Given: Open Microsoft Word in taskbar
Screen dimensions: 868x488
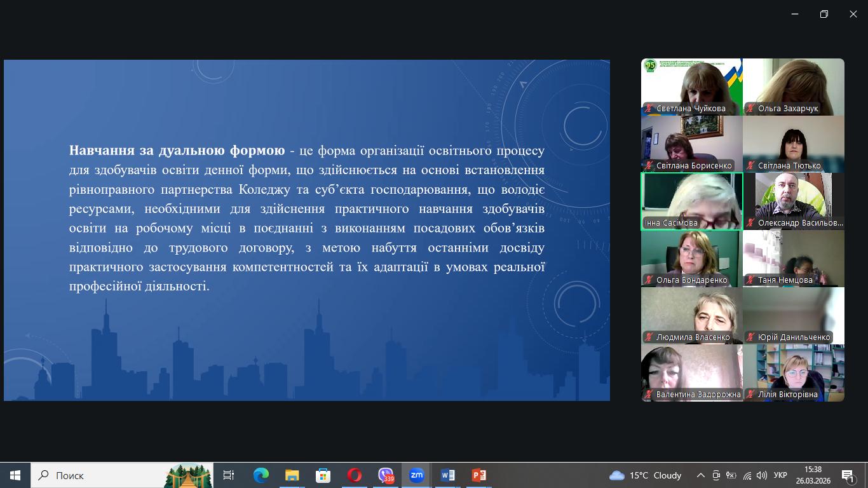Looking at the screenshot, I should click(447, 475).
